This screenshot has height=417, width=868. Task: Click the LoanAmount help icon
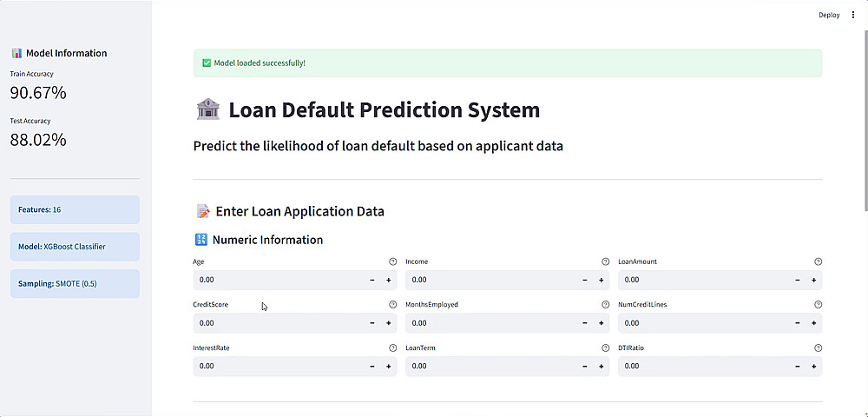tap(818, 261)
